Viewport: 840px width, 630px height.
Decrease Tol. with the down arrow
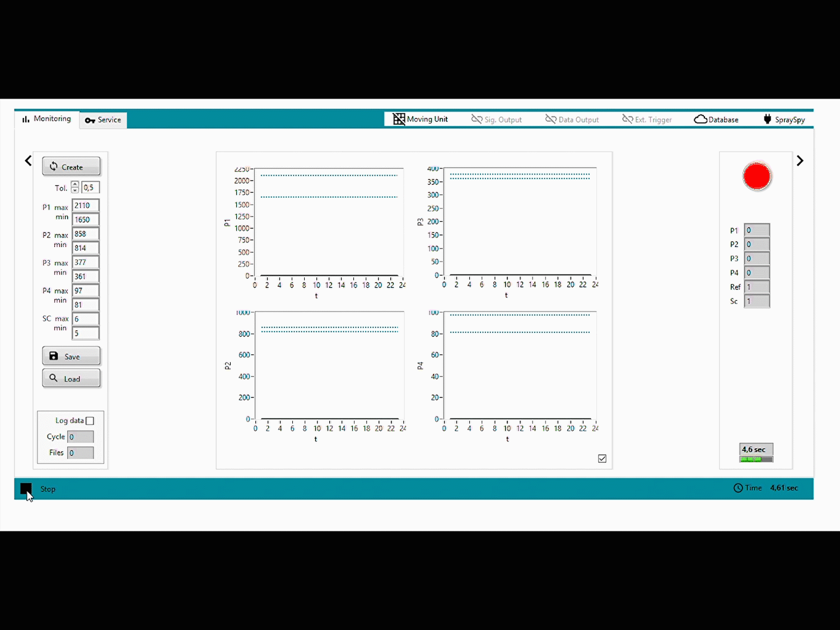(x=75, y=190)
